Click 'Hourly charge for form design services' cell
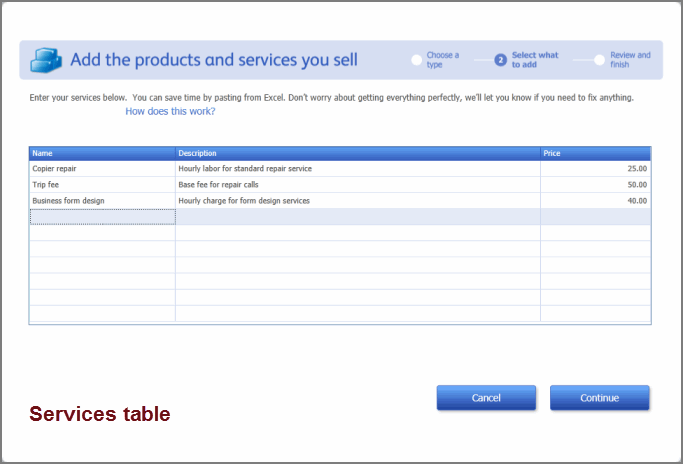Viewport: 683px width, 464px height. coord(358,201)
